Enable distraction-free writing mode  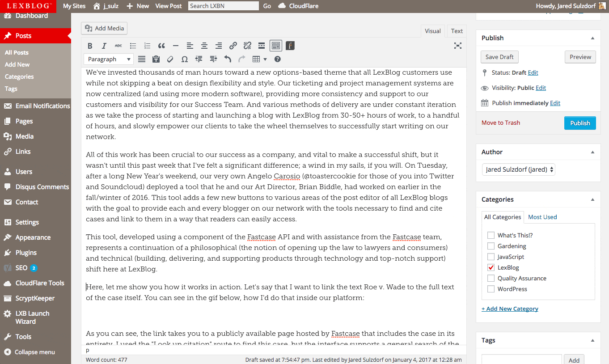(x=458, y=46)
